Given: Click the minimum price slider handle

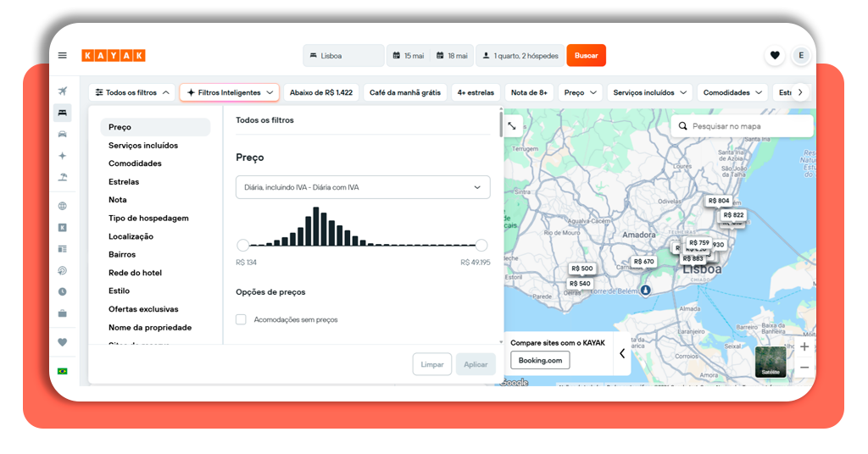Looking at the screenshot, I should pyautogui.click(x=242, y=245).
